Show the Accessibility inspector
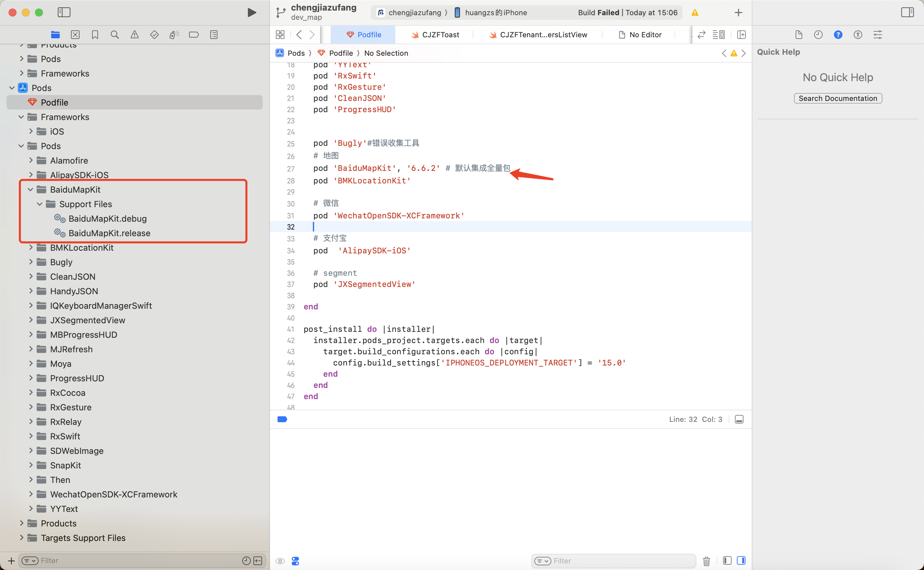This screenshot has height=570, width=924. click(858, 35)
